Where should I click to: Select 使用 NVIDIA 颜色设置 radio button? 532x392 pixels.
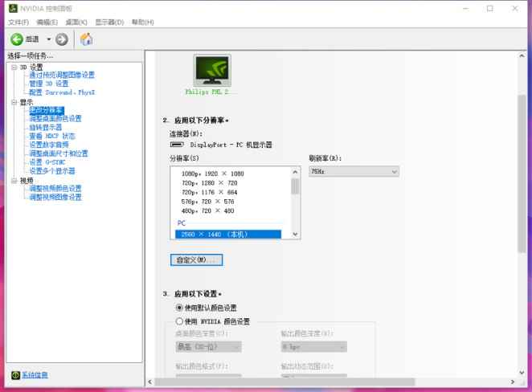tap(179, 321)
